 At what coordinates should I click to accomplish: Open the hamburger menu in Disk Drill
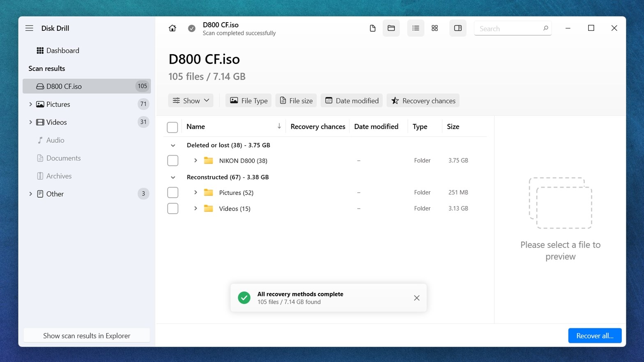(x=29, y=28)
